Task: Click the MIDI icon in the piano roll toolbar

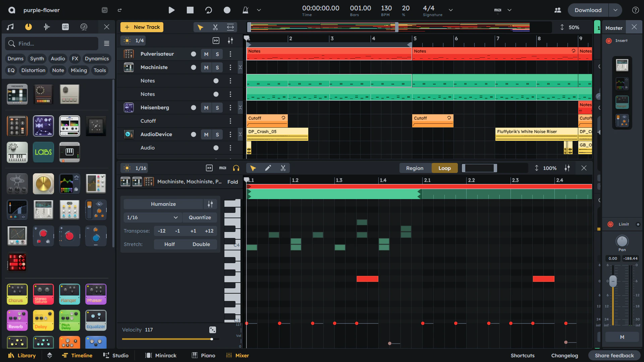Action: [222, 168]
